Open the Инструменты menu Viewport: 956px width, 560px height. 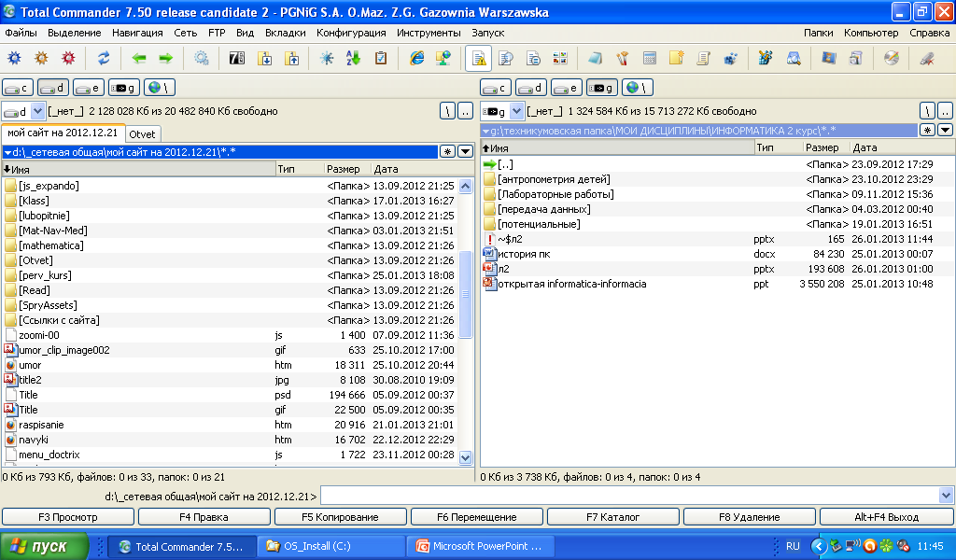click(429, 33)
